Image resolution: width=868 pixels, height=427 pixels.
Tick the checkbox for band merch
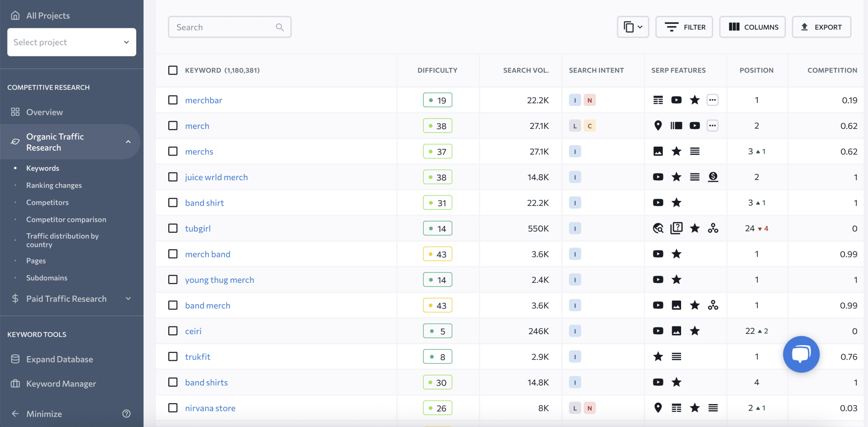(x=173, y=305)
